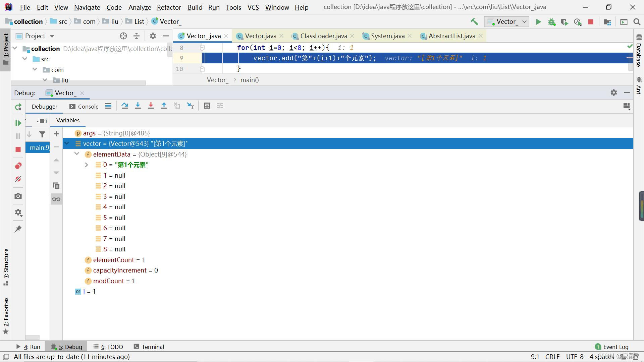Click Step Out in debugger toolbar
Screen dimensions: 644x362
(x=164, y=106)
